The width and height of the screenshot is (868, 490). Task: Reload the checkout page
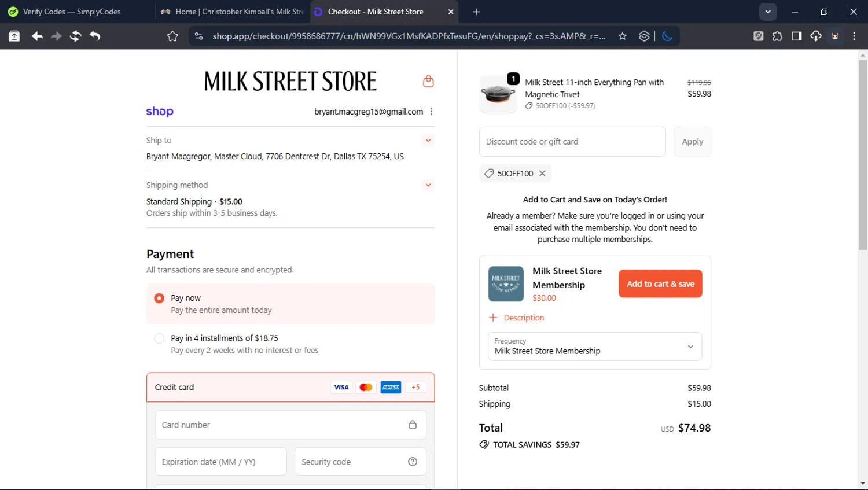pyautogui.click(x=75, y=36)
